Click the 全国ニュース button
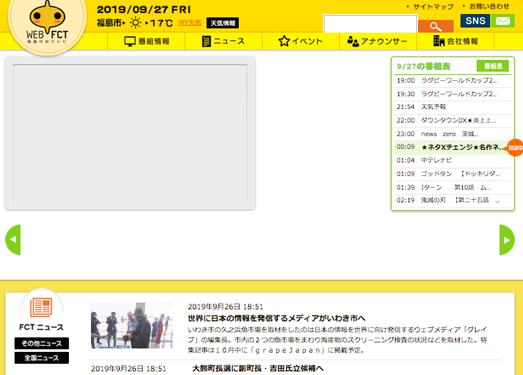The width and height of the screenshot is (523, 375). [x=42, y=358]
